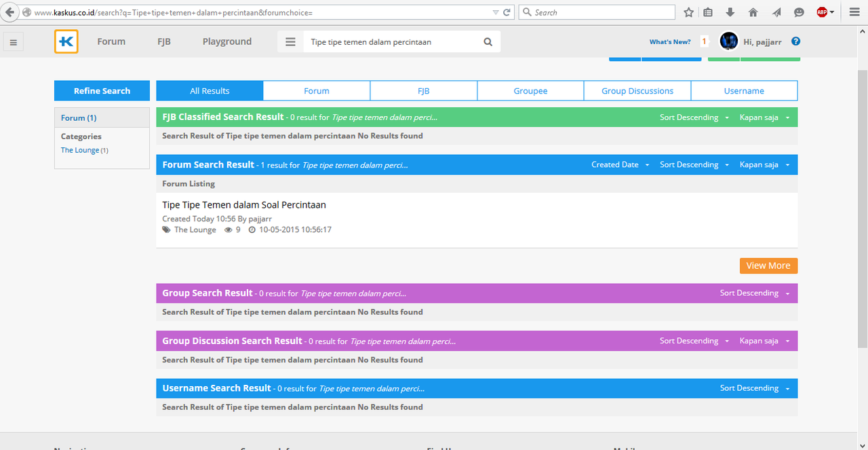Click the Kaskus logo icon
Screen dimensions: 868x450
(66, 41)
